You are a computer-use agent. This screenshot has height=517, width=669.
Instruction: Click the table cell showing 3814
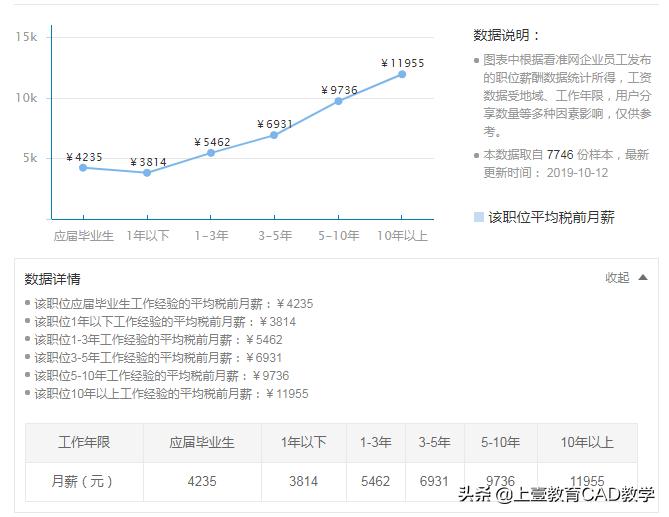click(304, 482)
